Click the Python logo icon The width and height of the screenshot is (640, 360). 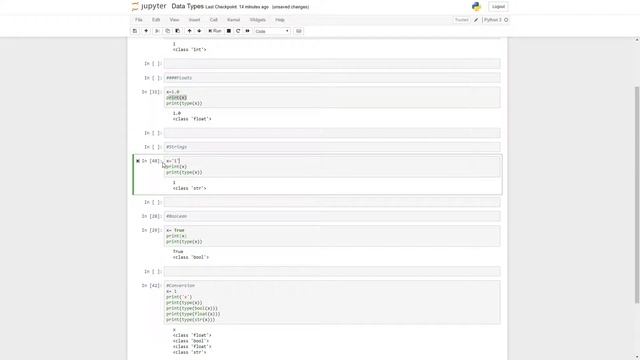tap(476, 7)
